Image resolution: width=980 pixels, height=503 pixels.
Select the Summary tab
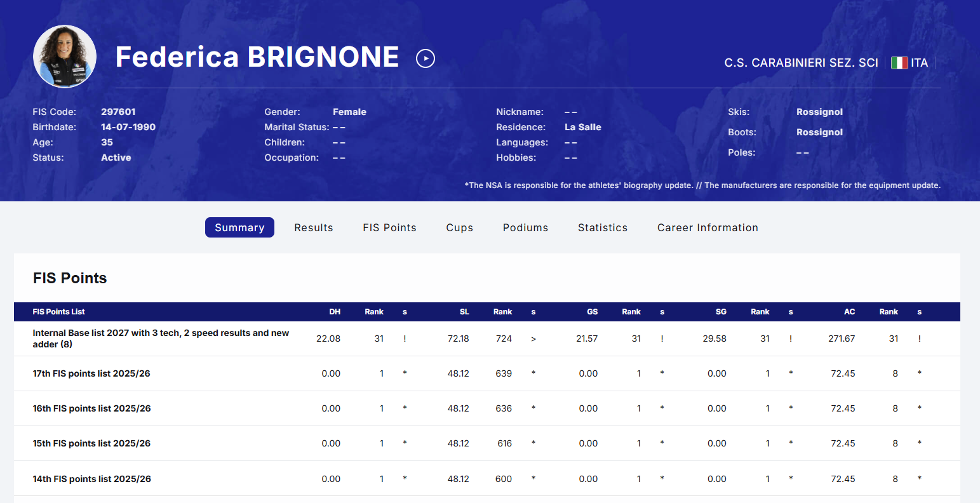coord(239,227)
